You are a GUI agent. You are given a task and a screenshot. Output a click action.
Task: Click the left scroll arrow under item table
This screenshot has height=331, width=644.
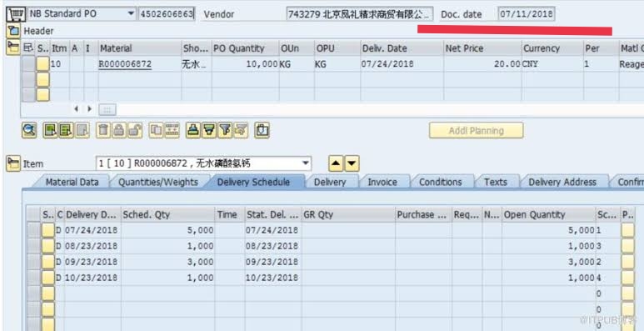[76, 109]
